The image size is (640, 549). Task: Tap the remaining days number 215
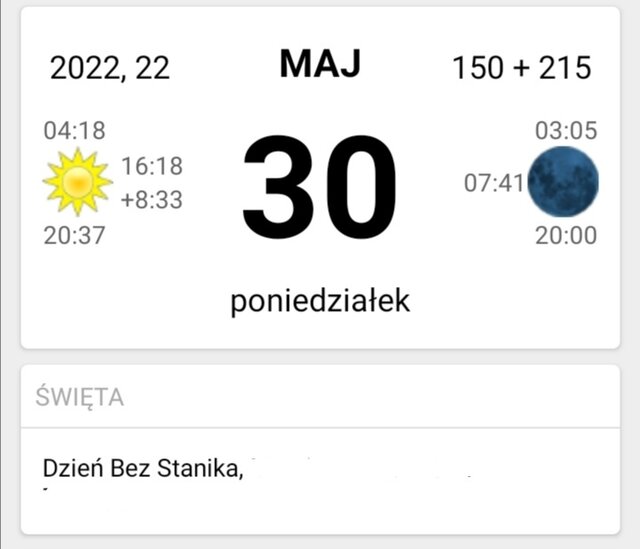click(x=564, y=68)
